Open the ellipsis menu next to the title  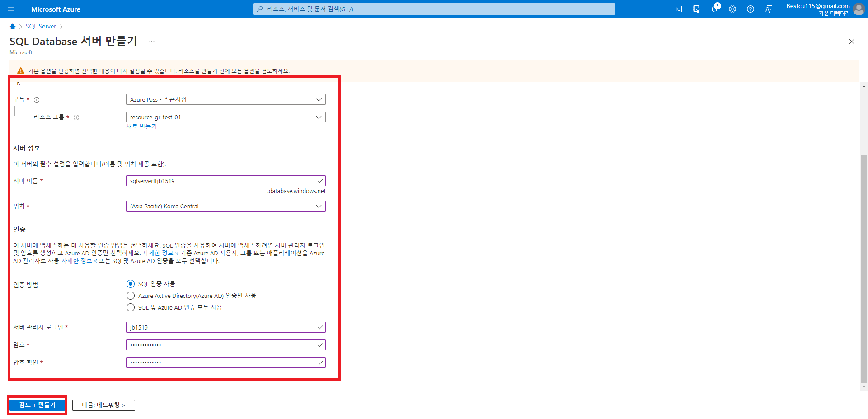point(152,42)
